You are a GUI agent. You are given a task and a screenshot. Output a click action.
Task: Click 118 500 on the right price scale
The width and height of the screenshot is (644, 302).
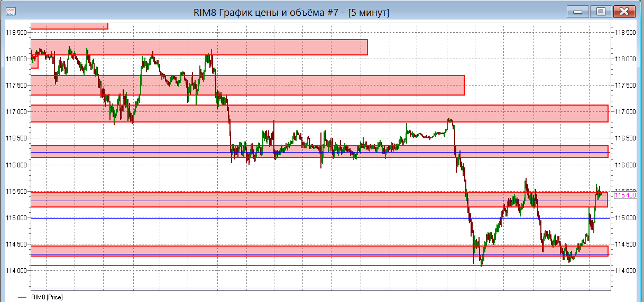pos(626,33)
